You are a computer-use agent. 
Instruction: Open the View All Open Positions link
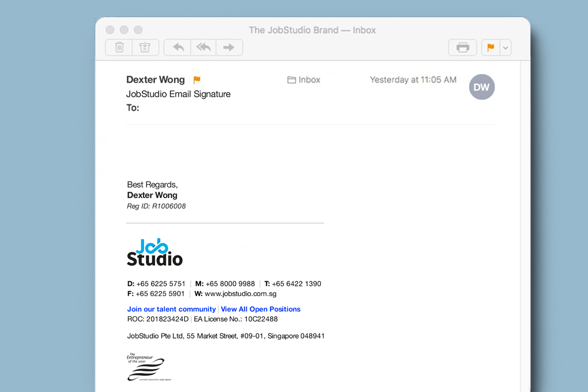(x=261, y=309)
